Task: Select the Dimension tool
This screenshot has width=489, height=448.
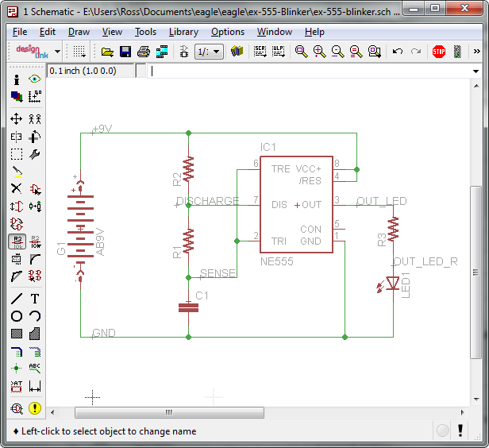Action: pos(35,386)
